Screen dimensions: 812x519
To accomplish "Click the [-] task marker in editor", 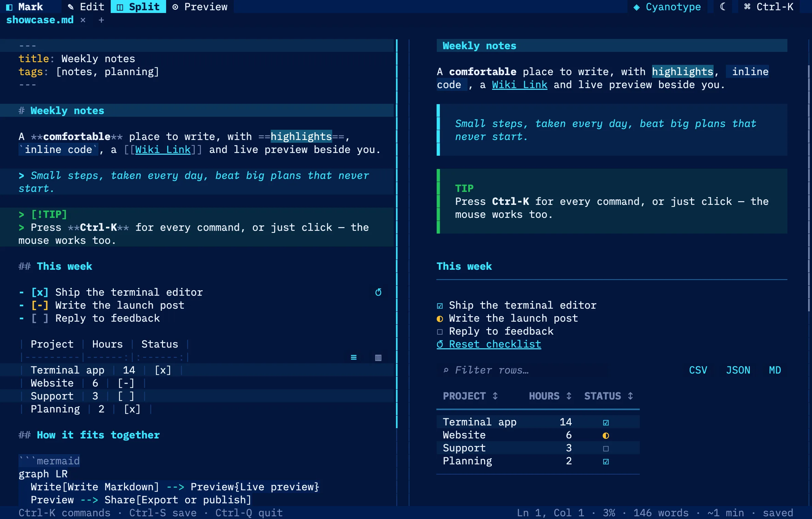I will 40,305.
